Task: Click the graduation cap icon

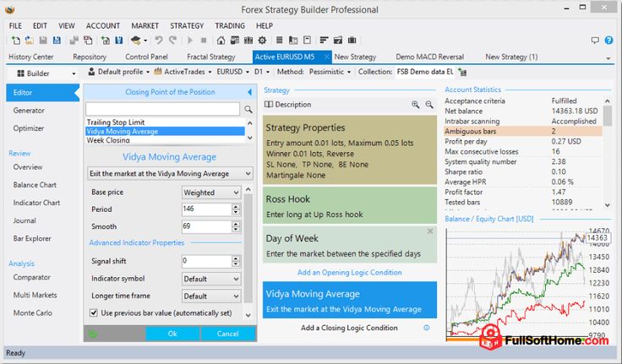Action: click(x=136, y=41)
